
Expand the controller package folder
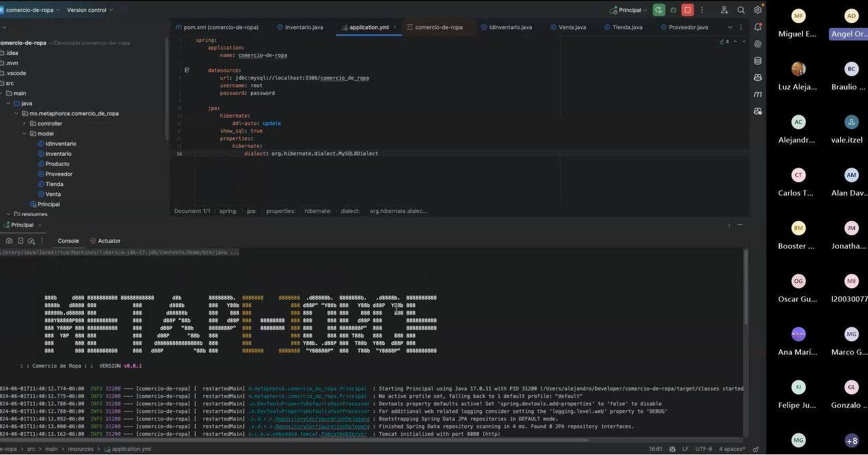click(x=24, y=123)
